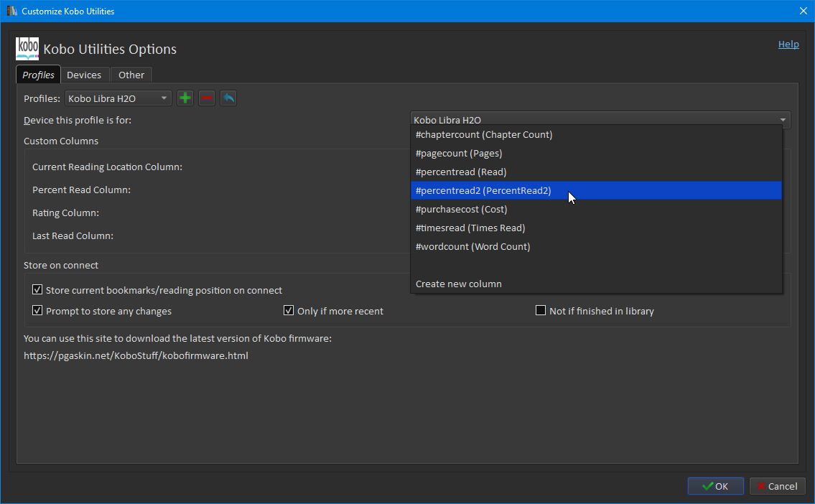Open the Devices tab

pyautogui.click(x=84, y=75)
